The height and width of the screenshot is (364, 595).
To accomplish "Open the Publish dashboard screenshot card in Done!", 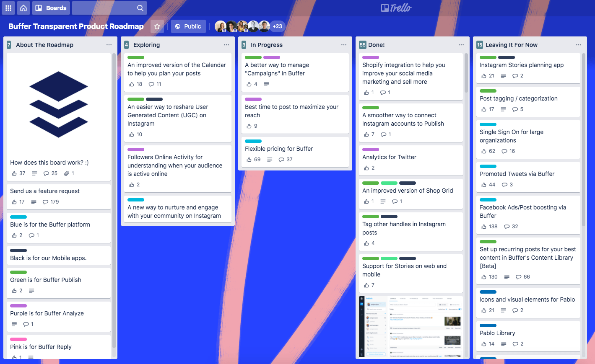I will coord(411,327).
